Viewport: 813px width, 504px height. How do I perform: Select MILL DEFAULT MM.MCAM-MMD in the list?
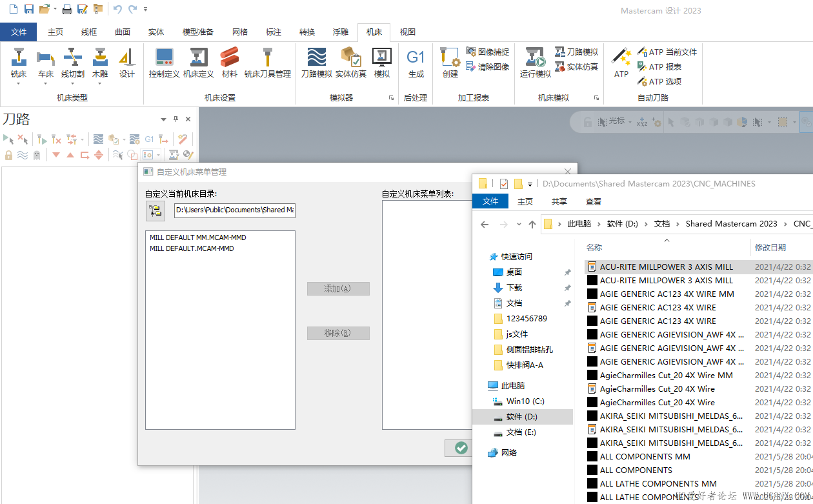198,237
